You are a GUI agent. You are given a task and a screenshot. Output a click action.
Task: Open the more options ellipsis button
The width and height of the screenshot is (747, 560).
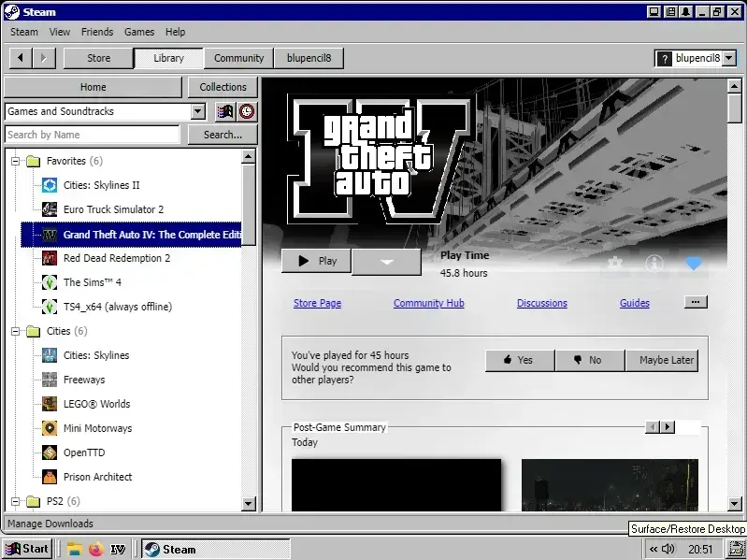696,302
